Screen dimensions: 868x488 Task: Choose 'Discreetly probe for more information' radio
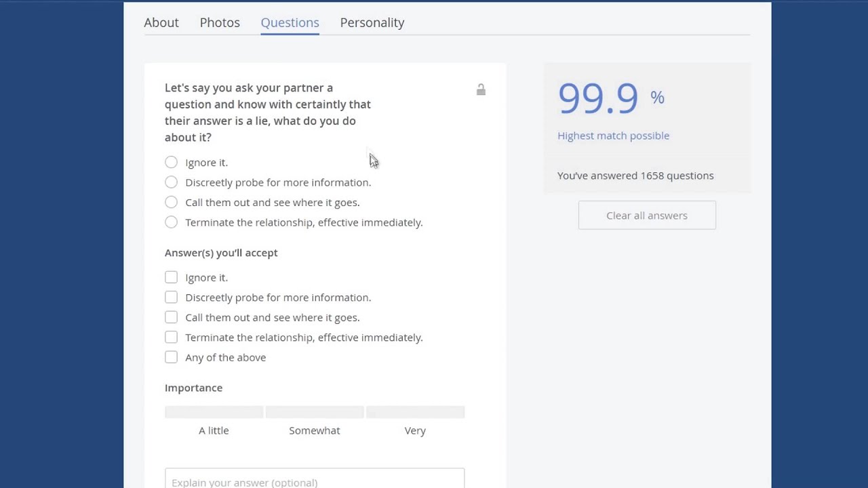click(171, 182)
